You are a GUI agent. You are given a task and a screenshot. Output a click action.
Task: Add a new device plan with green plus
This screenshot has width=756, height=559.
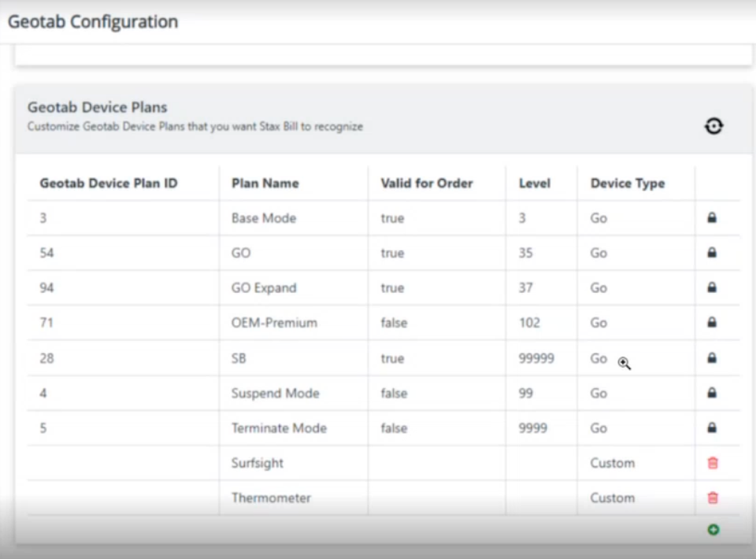pos(714,530)
